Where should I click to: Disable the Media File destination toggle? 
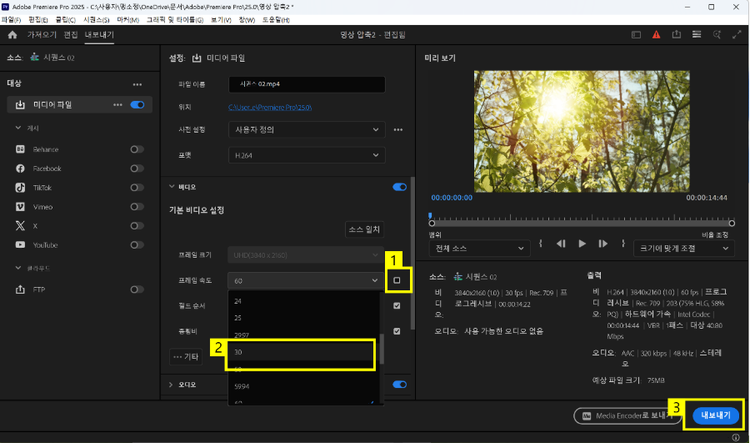[x=137, y=105]
